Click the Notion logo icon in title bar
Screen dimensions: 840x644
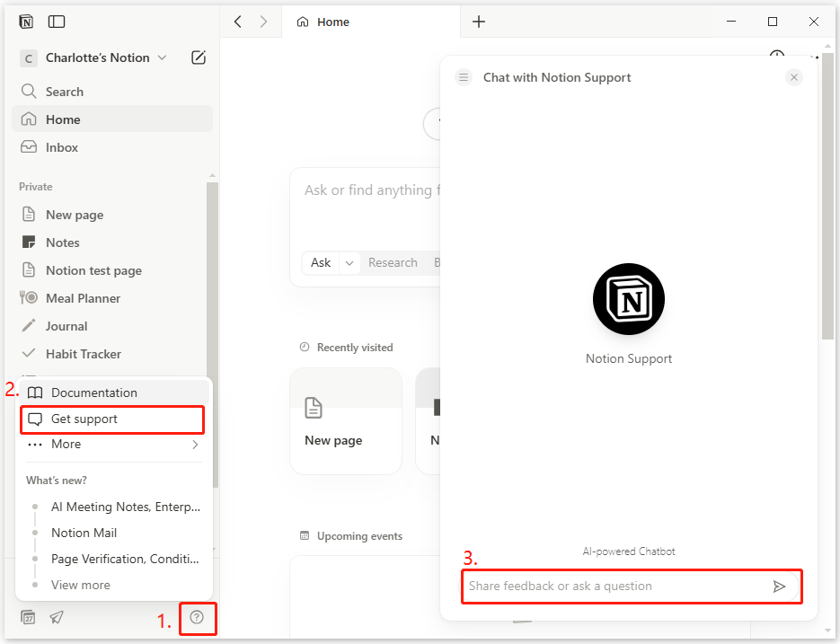tap(26, 22)
